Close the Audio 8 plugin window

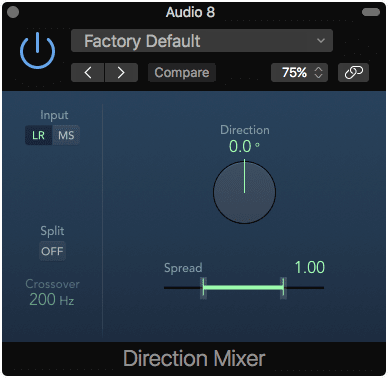(x=13, y=12)
